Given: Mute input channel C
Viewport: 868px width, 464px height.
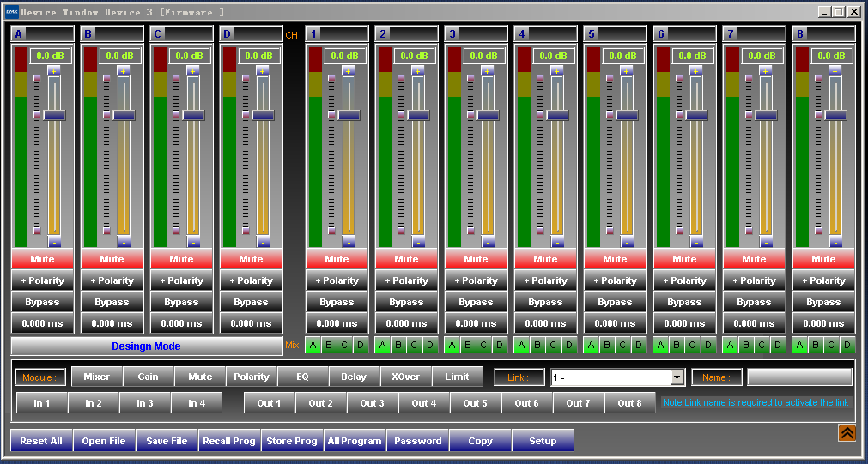Looking at the screenshot, I should pos(181,259).
